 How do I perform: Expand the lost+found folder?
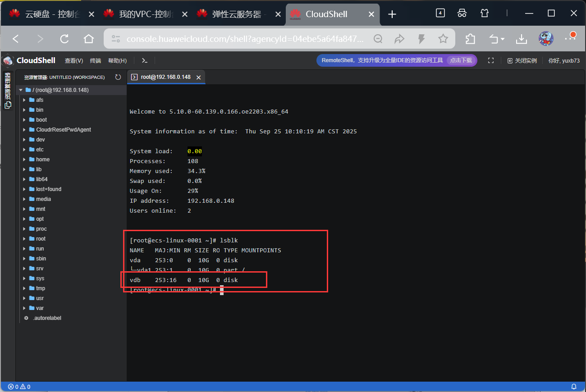click(24, 189)
